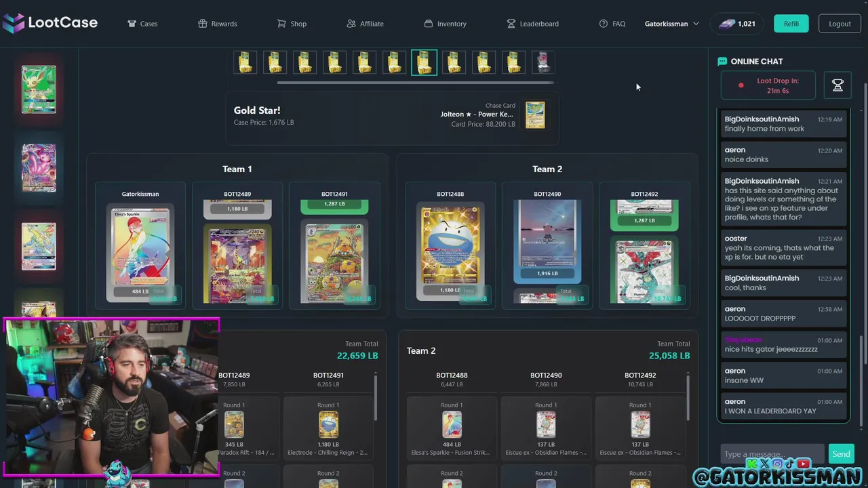The width and height of the screenshot is (868, 488).
Task: Click the Gatorkissman player name in Team 1
Action: pyautogui.click(x=140, y=194)
